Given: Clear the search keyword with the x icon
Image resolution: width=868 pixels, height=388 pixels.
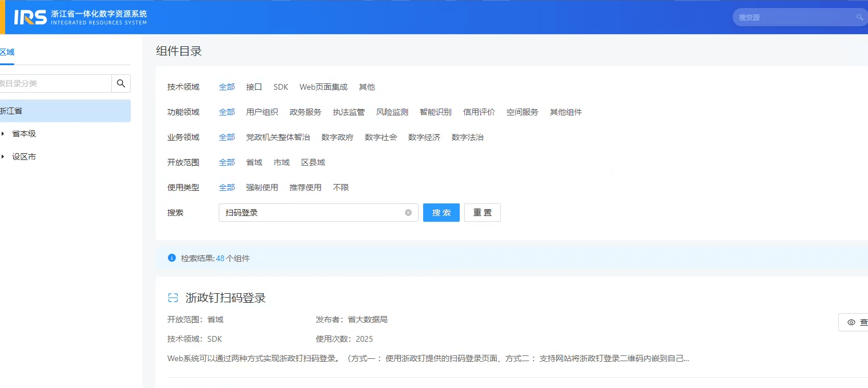Looking at the screenshot, I should 408,213.
